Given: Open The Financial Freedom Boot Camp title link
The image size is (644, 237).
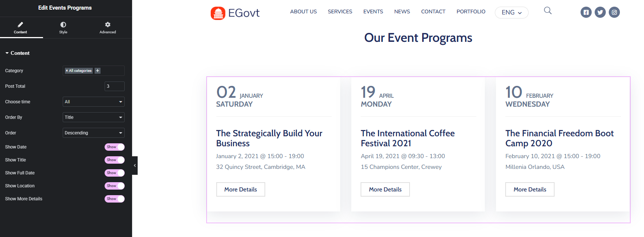Looking at the screenshot, I should 559,138.
